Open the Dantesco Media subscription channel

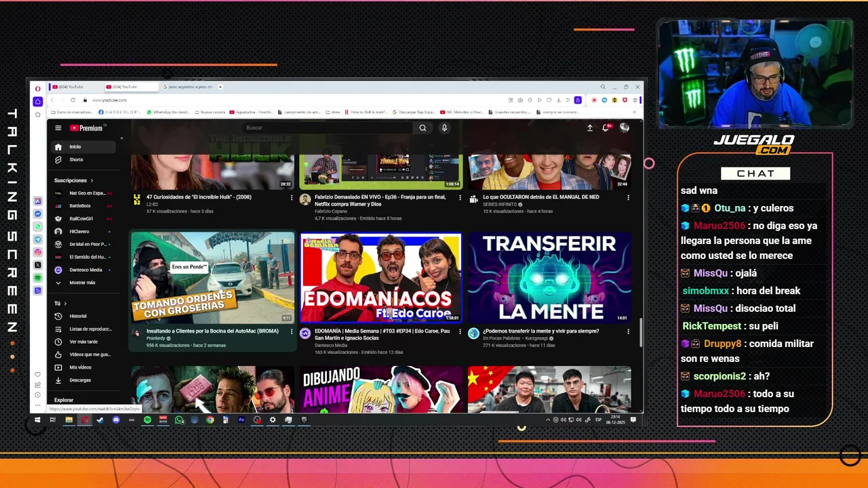pyautogui.click(x=84, y=270)
